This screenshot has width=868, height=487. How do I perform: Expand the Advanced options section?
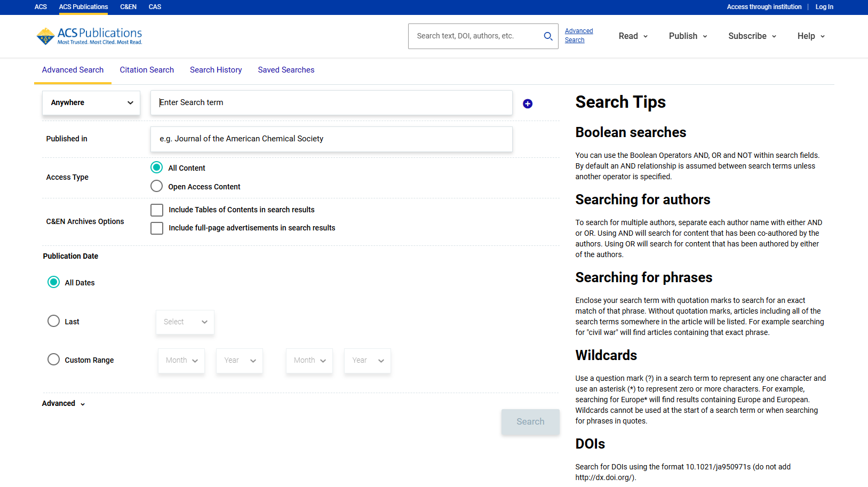coord(63,403)
